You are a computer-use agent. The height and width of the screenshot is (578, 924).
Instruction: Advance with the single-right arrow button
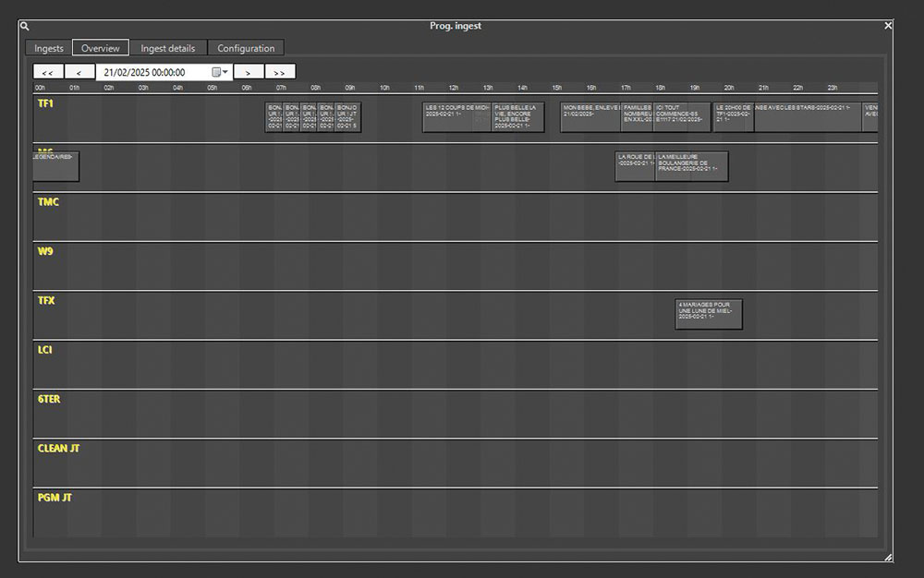[248, 72]
